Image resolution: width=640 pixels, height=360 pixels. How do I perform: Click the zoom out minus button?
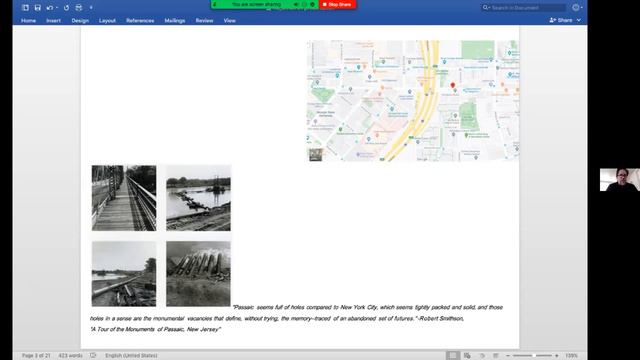click(x=508, y=356)
